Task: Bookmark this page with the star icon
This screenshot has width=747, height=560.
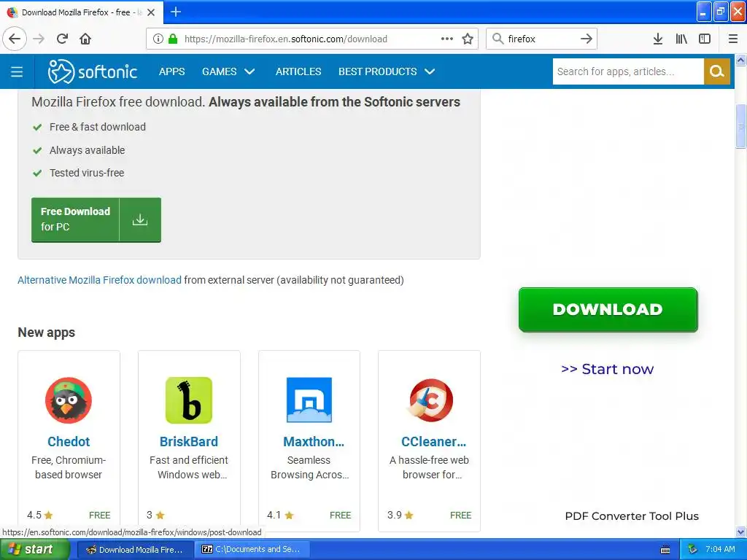Action: point(468,39)
